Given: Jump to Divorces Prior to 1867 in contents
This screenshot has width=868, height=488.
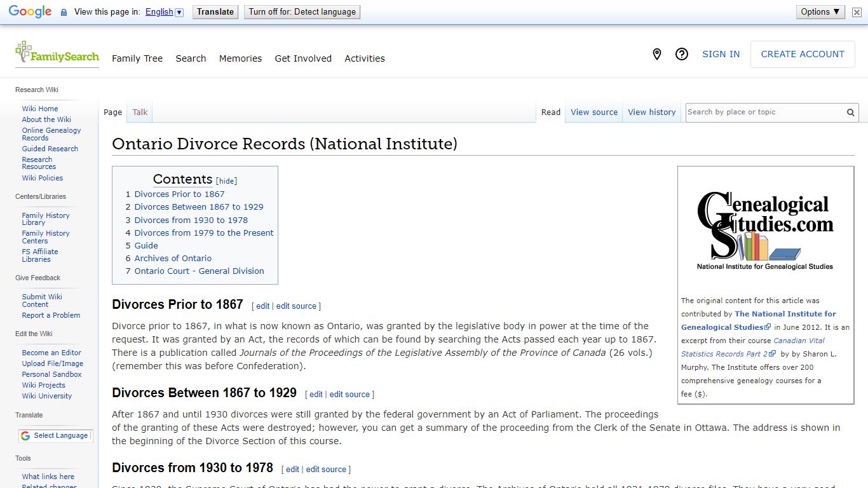Looking at the screenshot, I should coord(179,194).
